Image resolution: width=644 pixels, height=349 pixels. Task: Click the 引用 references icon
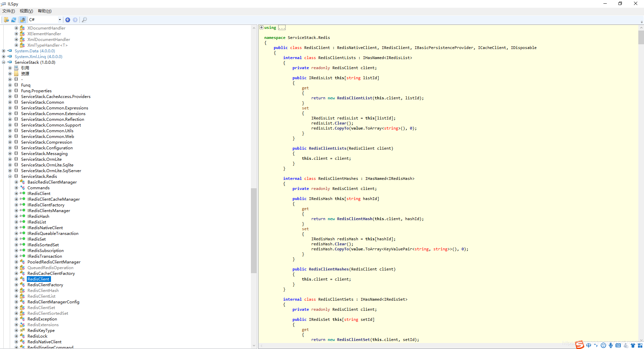coord(16,68)
